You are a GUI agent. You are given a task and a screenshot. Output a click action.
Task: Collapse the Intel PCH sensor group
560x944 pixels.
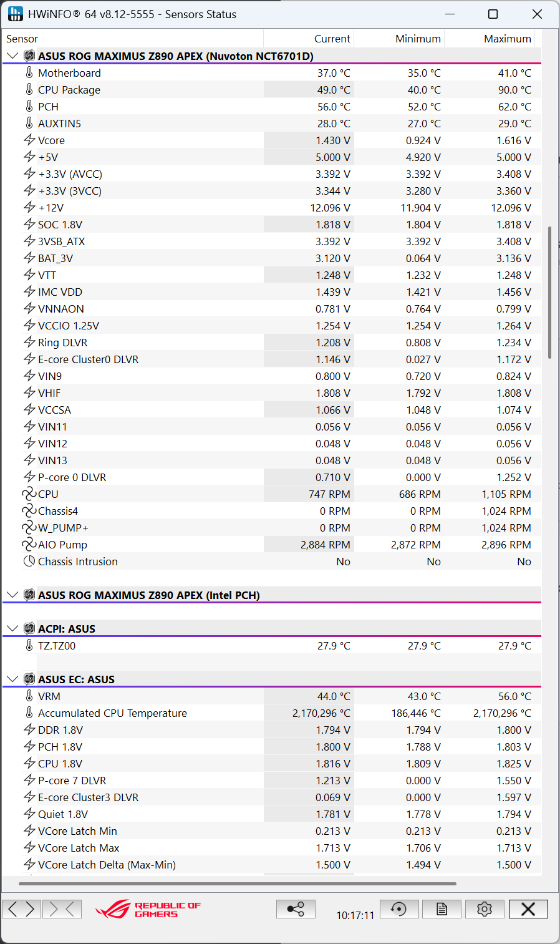(12, 595)
